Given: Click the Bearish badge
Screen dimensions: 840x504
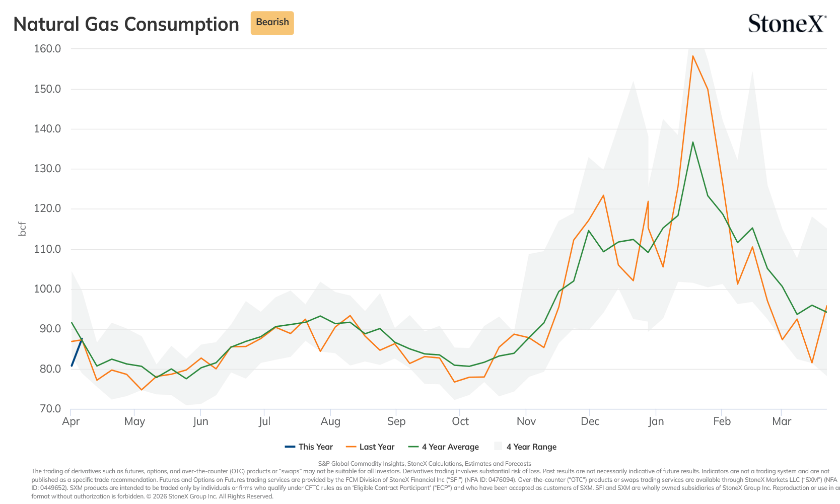Looking at the screenshot, I should pyautogui.click(x=272, y=23).
